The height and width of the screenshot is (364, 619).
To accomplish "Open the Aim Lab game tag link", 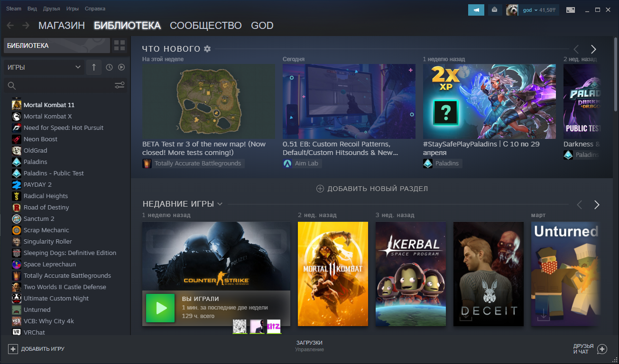I will (302, 164).
